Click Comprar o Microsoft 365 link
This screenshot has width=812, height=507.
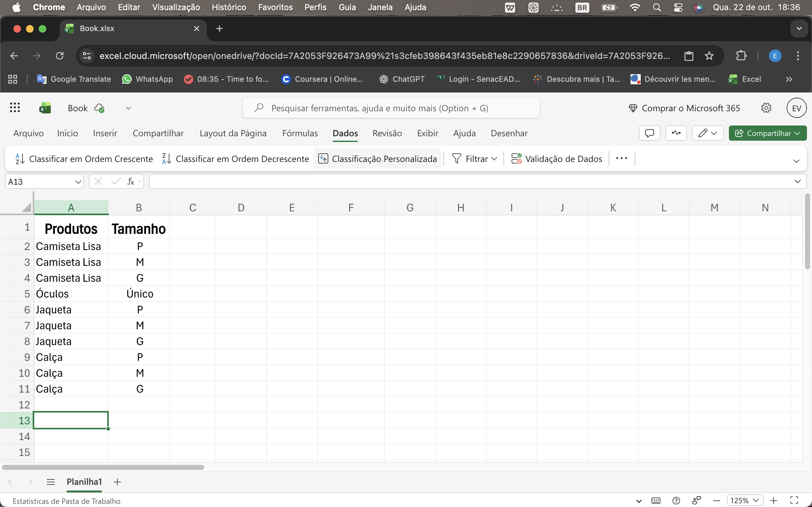684,108
